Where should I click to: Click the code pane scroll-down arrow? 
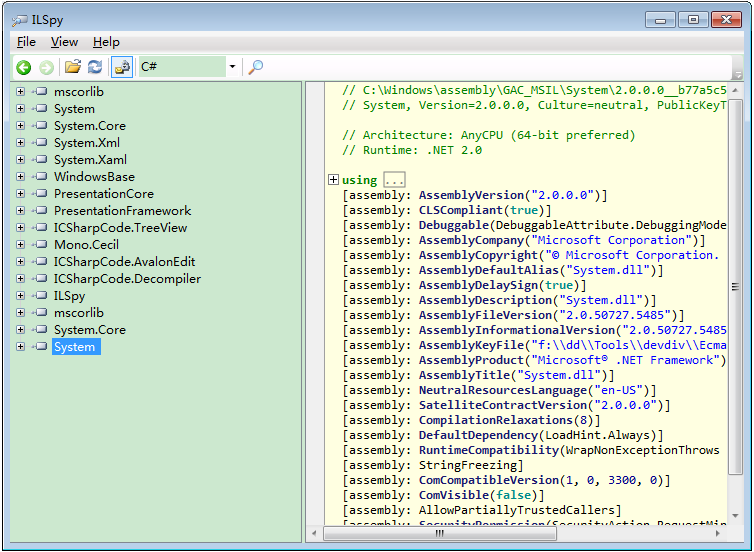(x=735, y=516)
